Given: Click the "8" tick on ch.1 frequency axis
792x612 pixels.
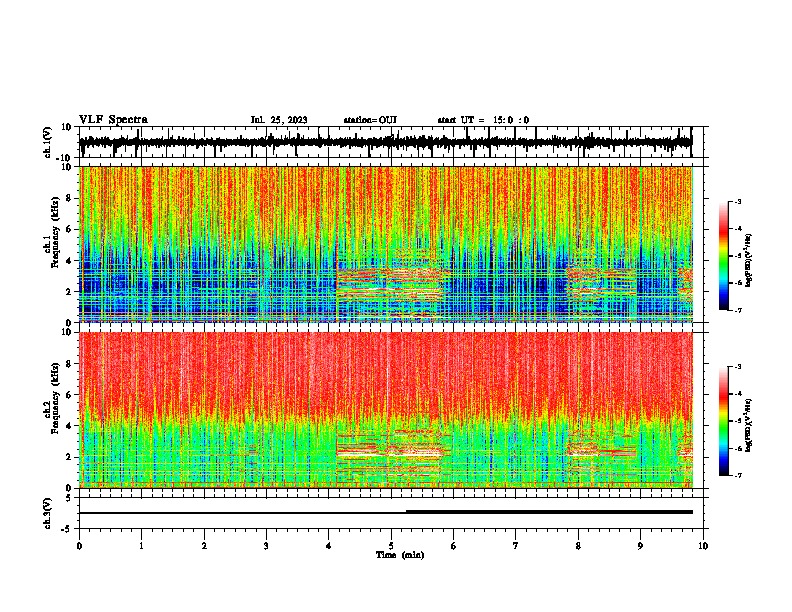Looking at the screenshot, I should pos(69,198).
